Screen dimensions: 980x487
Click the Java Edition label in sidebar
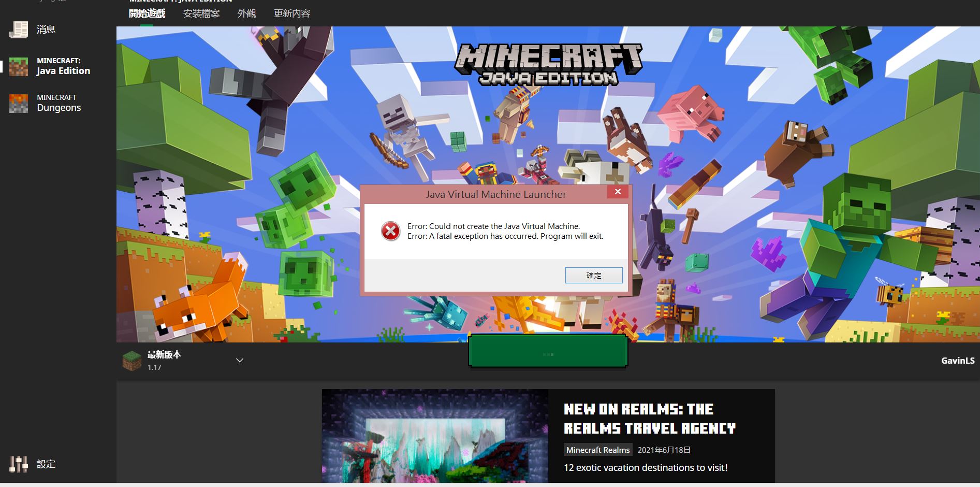coord(64,71)
